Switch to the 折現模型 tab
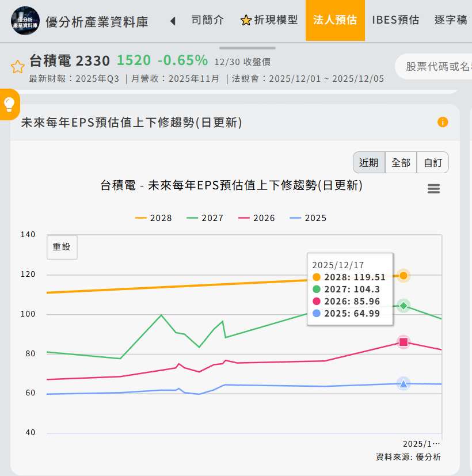Viewport: 472px width, 476px height. (x=269, y=20)
